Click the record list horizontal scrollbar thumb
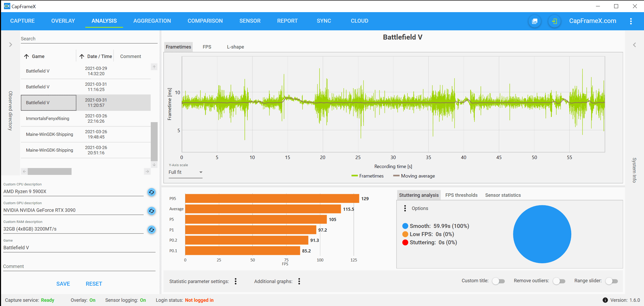 [x=50, y=171]
